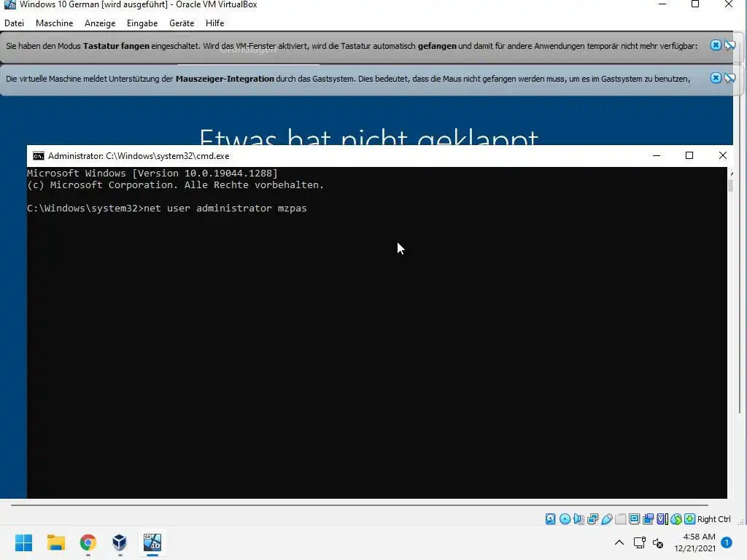Click the optical drive status icon

tap(565, 519)
